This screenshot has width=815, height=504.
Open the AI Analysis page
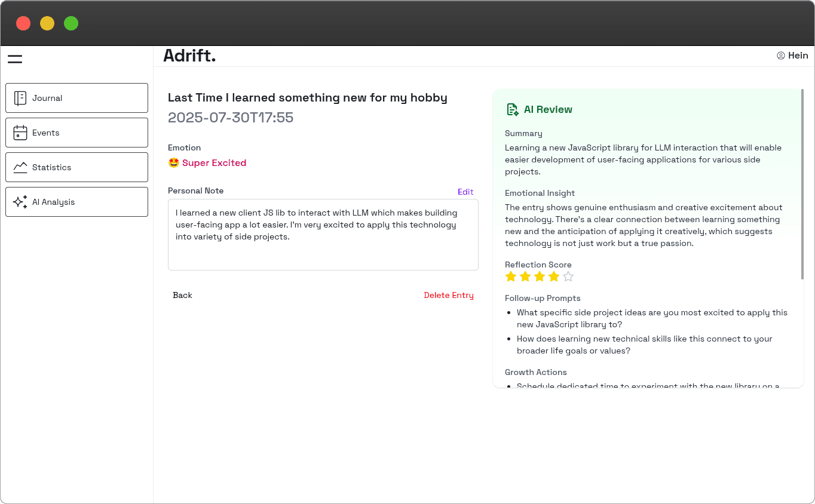coord(76,202)
